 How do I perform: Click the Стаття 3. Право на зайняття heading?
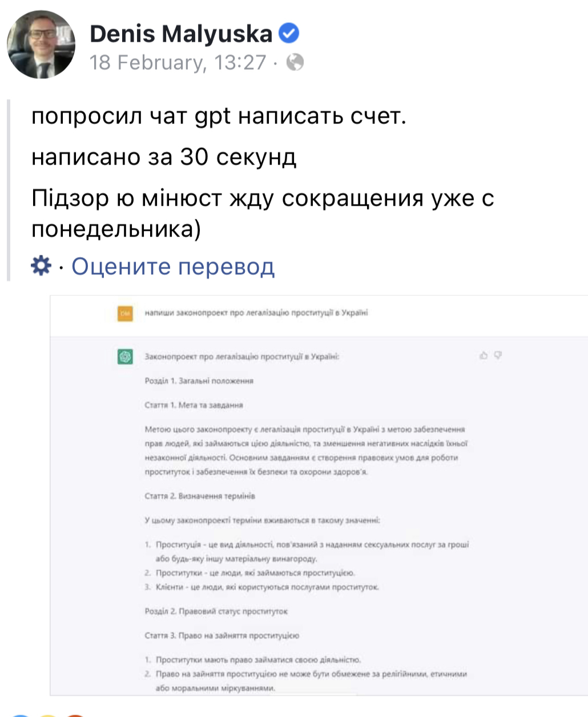222,635
